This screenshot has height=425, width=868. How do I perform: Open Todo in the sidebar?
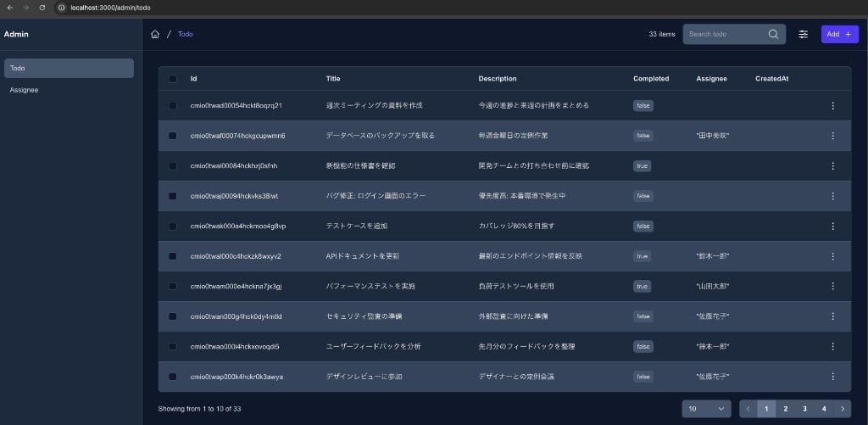(69, 68)
